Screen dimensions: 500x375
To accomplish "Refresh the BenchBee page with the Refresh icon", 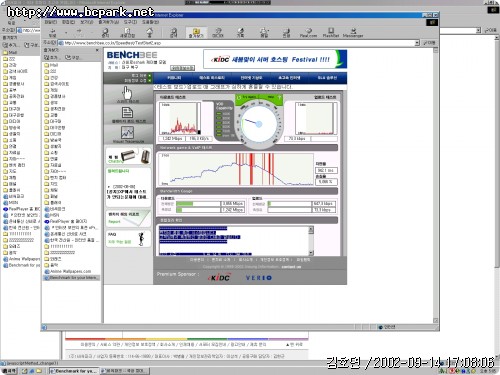I will [x=127, y=33].
